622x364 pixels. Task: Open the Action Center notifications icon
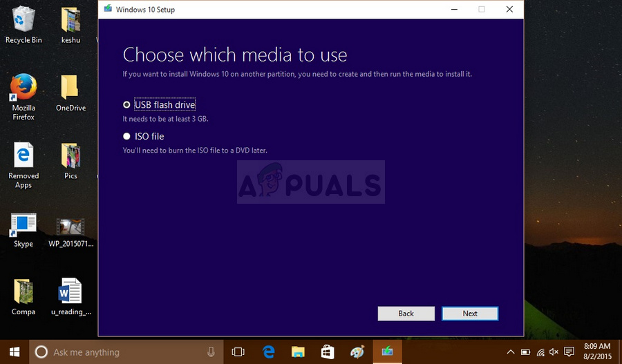pos(569,352)
